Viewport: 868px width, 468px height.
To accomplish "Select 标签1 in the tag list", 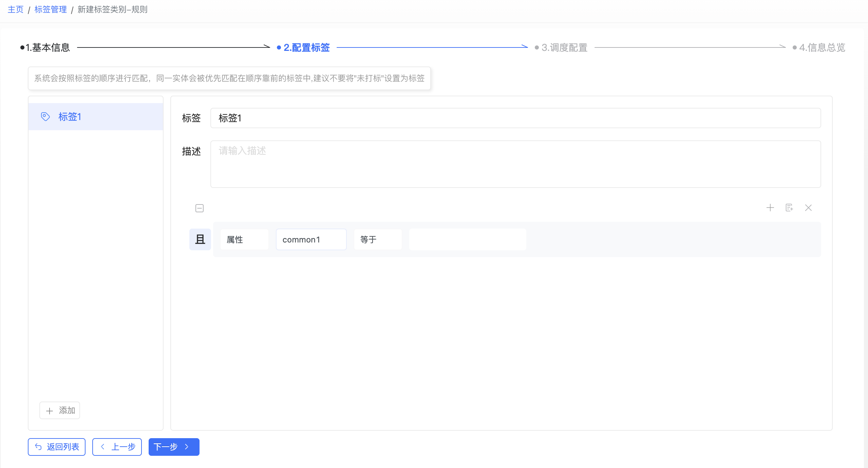I will pos(96,117).
